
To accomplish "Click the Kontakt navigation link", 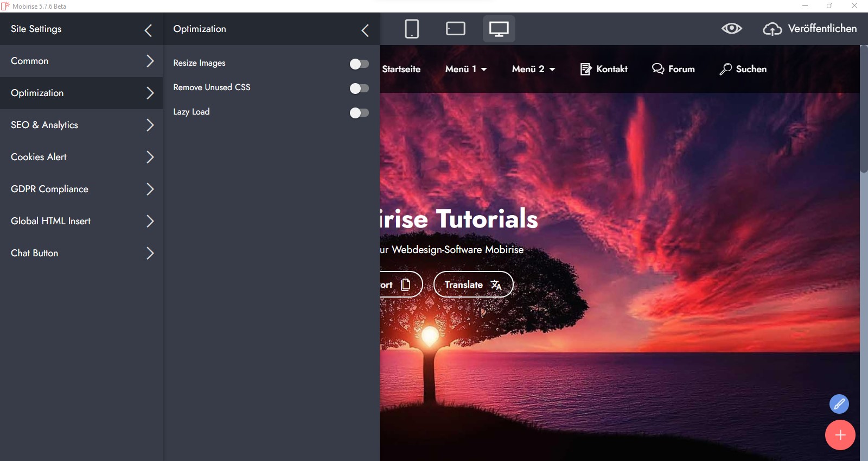I will click(x=604, y=69).
